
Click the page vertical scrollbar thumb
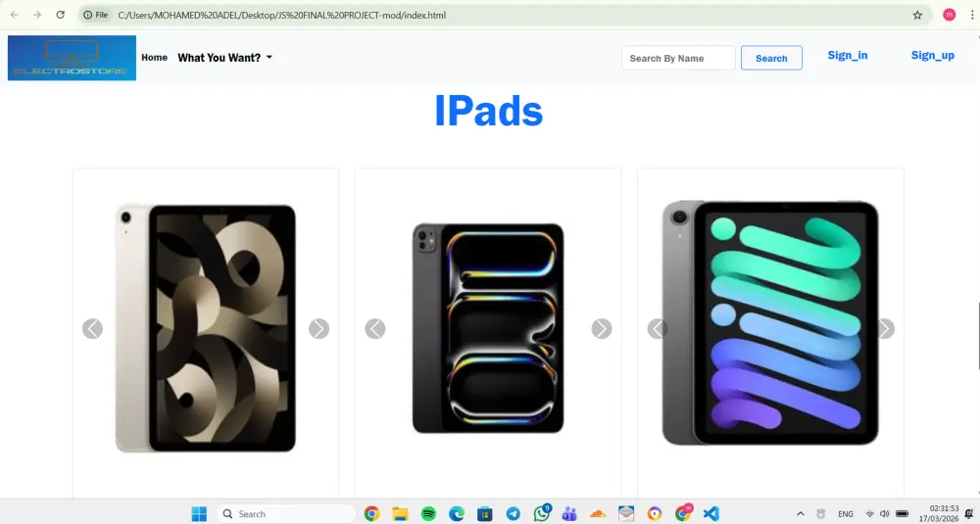pos(978,335)
